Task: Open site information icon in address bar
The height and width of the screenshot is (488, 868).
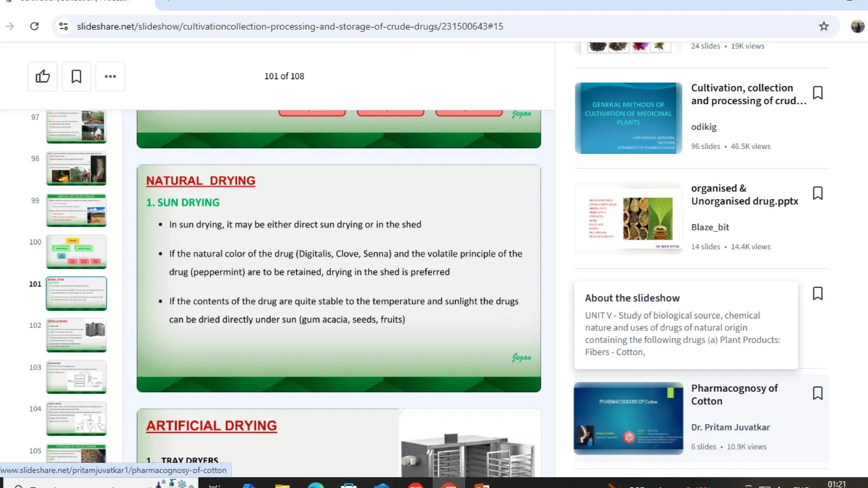Action: 64,26
